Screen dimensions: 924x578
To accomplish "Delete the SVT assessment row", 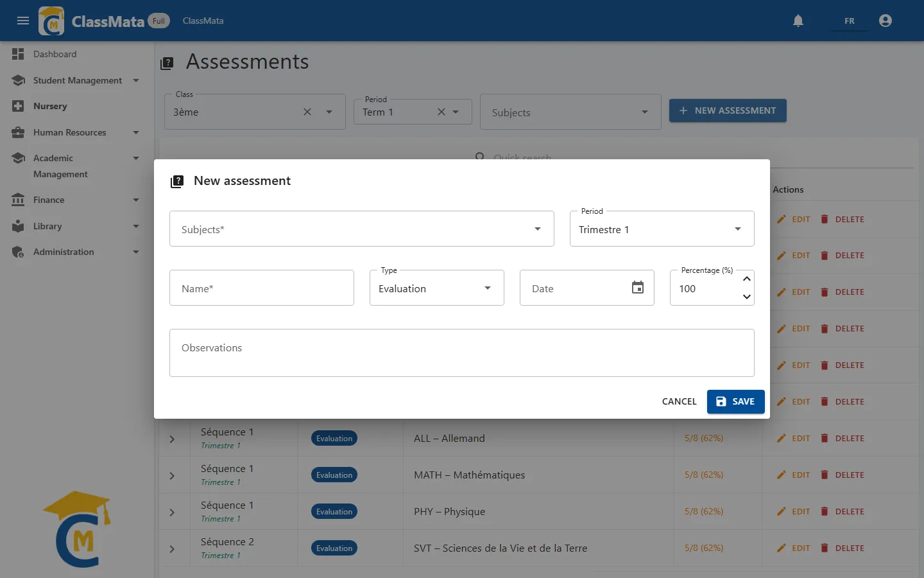I will click(x=843, y=548).
